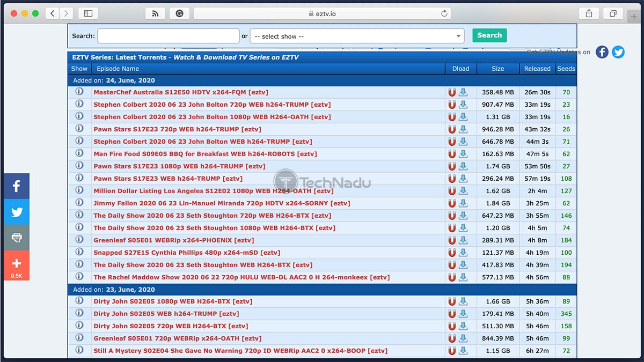Open Stephen Colbert John Bolton 1080p OATH link
The width and height of the screenshot is (644, 362).
coord(212,117)
